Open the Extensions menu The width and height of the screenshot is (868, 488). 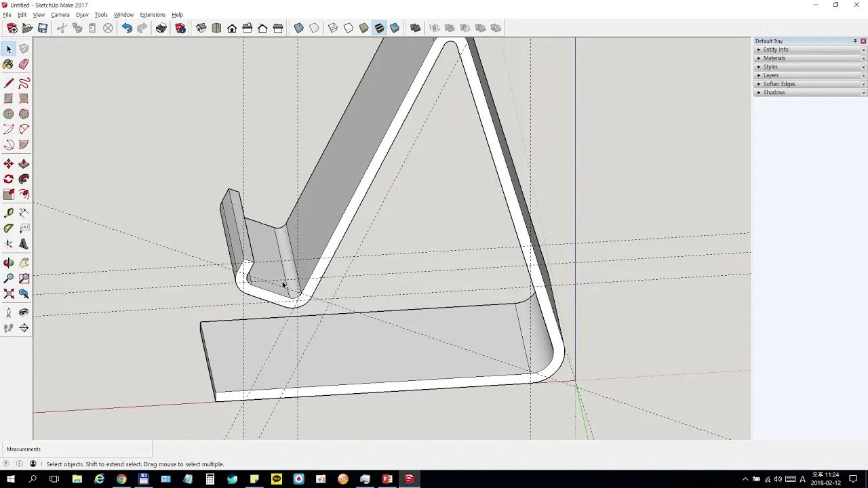[x=153, y=15]
